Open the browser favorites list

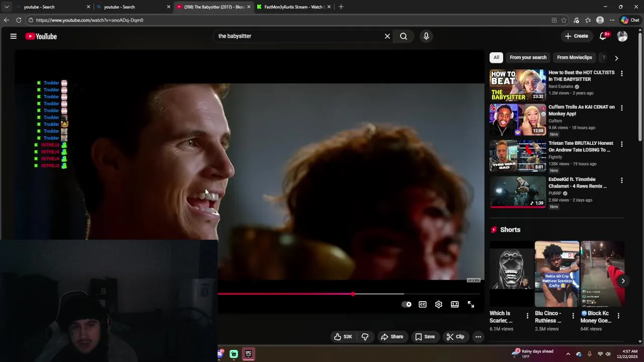point(588,20)
